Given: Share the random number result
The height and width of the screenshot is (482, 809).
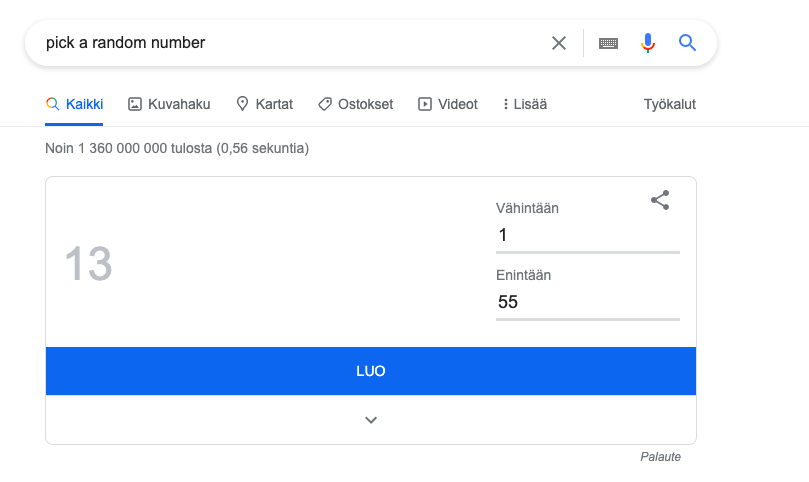Looking at the screenshot, I should tap(660, 200).
